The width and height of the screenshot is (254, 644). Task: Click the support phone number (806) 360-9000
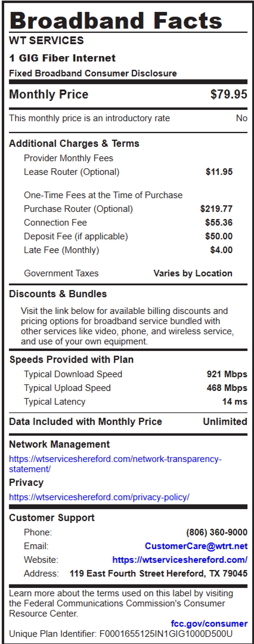pyautogui.click(x=217, y=532)
